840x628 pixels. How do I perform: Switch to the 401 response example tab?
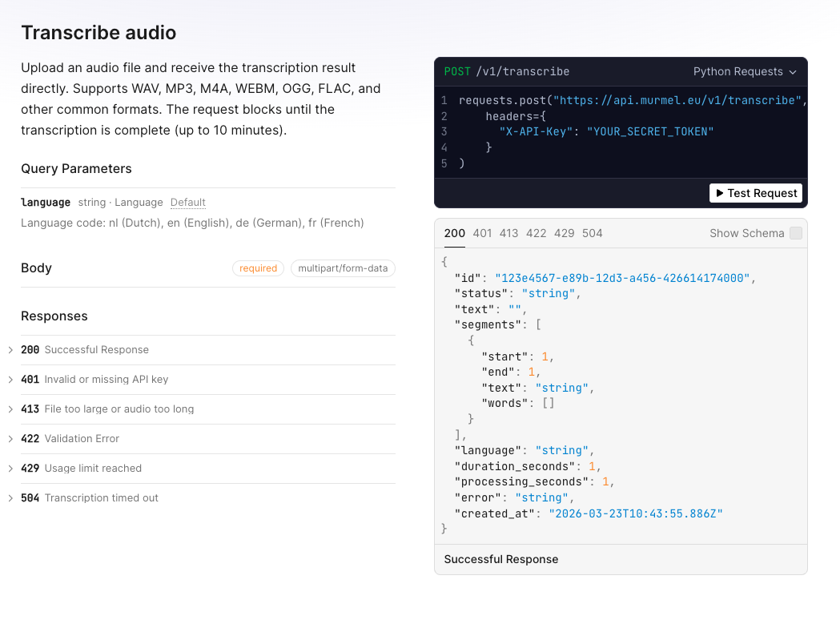[x=482, y=233]
